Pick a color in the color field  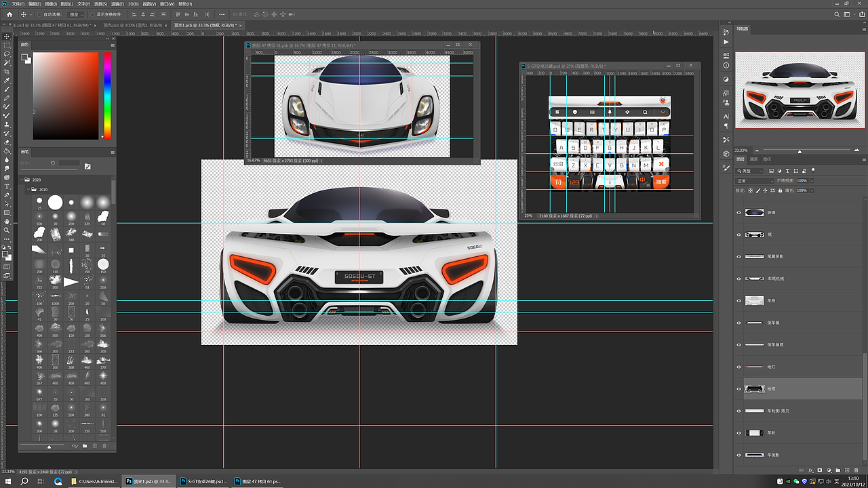pos(66,96)
